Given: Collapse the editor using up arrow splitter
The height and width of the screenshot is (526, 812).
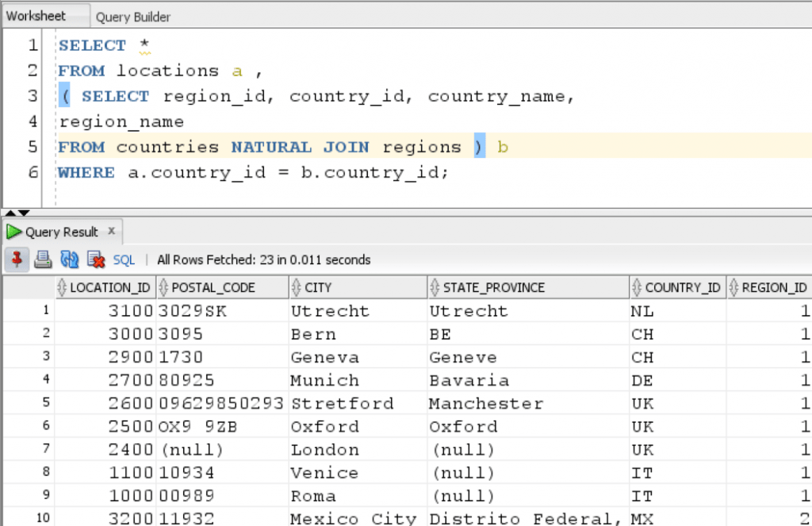Looking at the screenshot, I should 10,213.
